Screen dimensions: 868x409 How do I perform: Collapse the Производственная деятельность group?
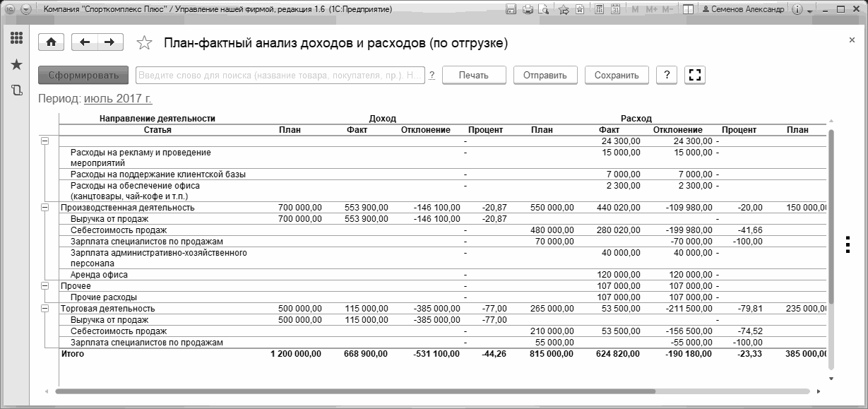[45, 208]
